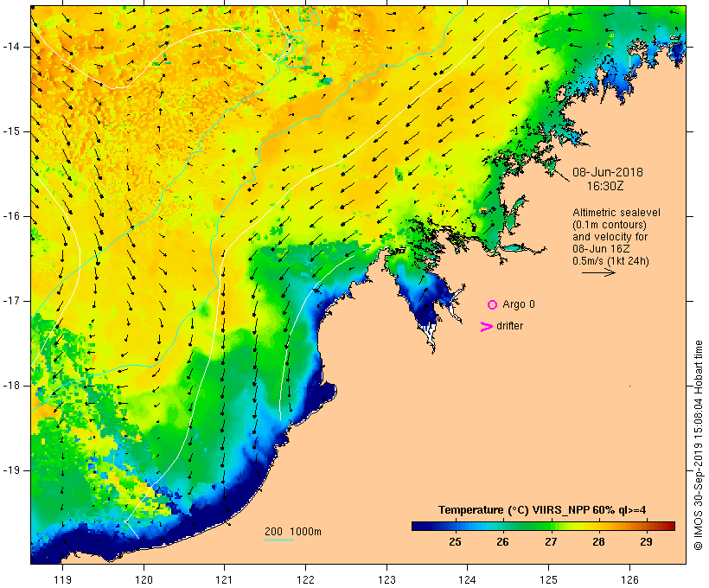The image size is (709, 588).
Task: Click the 'Argo 0' legend label
Action: coord(519,304)
